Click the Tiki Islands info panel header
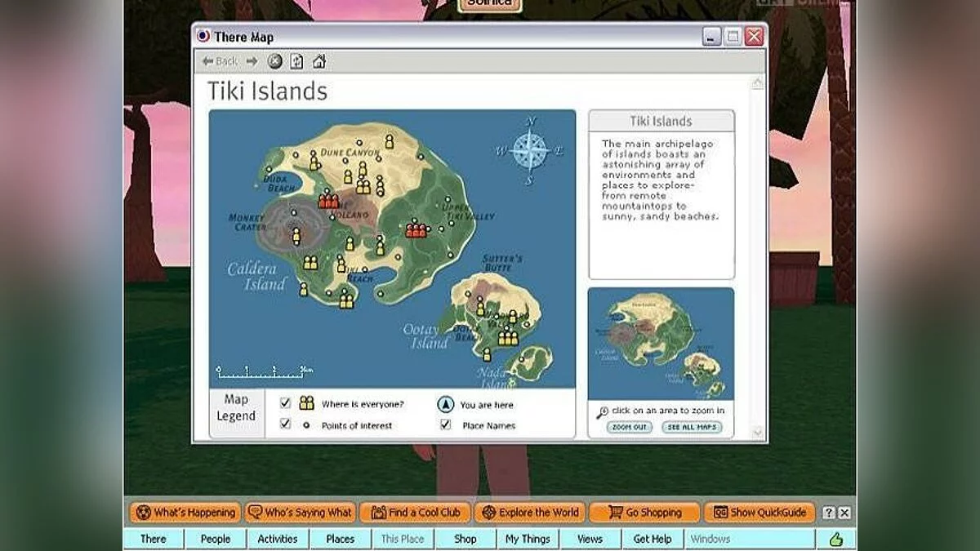 [x=661, y=121]
